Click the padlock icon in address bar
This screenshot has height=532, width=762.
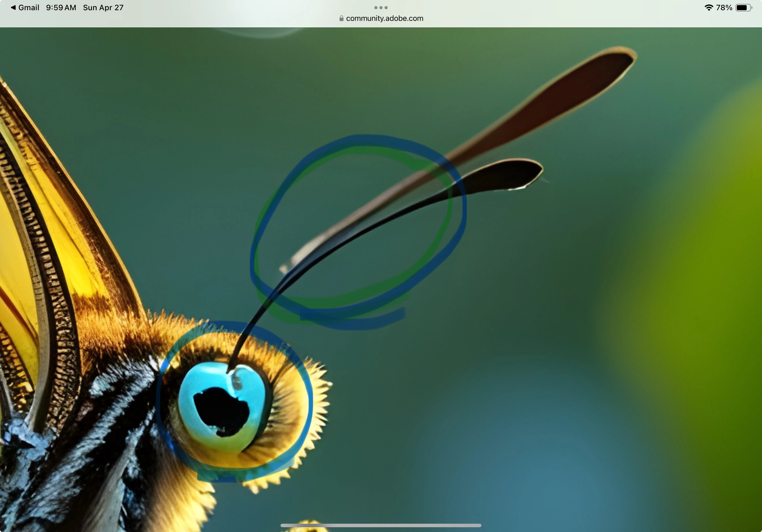pos(341,18)
